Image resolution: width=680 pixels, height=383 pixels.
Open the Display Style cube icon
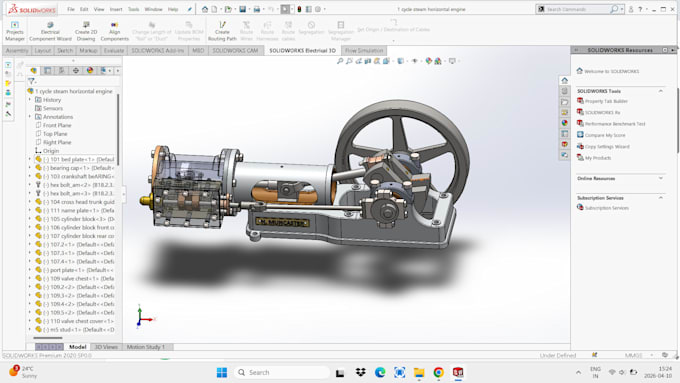click(400, 61)
